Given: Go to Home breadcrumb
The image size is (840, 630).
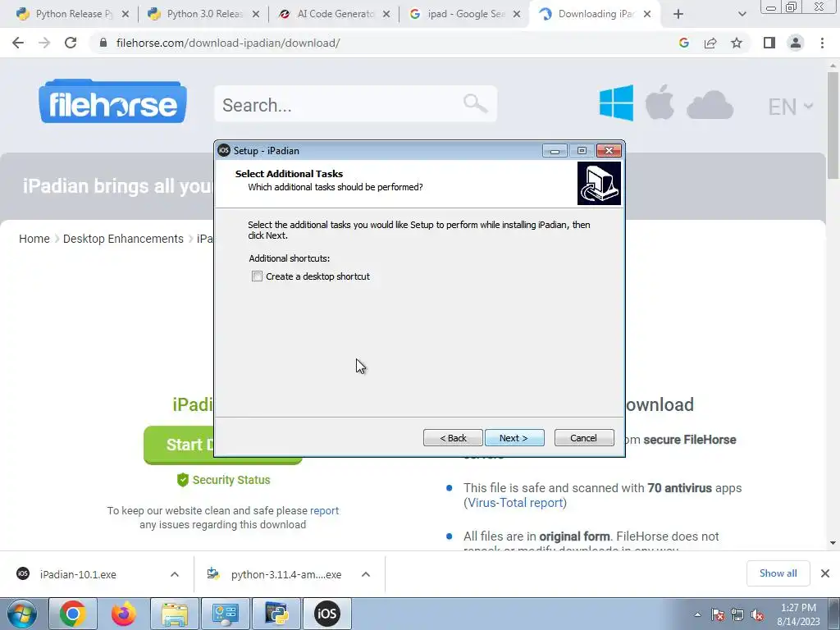Looking at the screenshot, I should point(34,239).
